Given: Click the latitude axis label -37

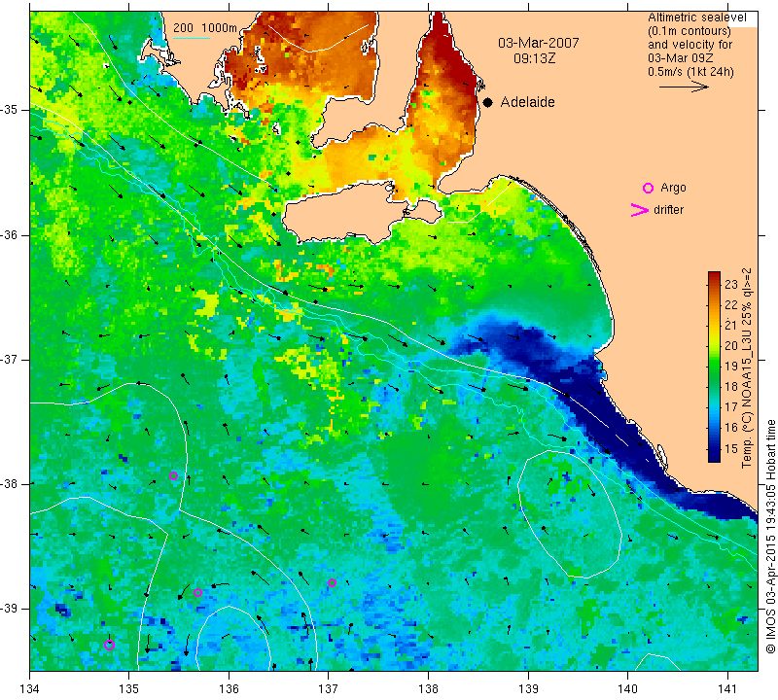Looking at the screenshot, I should pyautogui.click(x=10, y=359).
